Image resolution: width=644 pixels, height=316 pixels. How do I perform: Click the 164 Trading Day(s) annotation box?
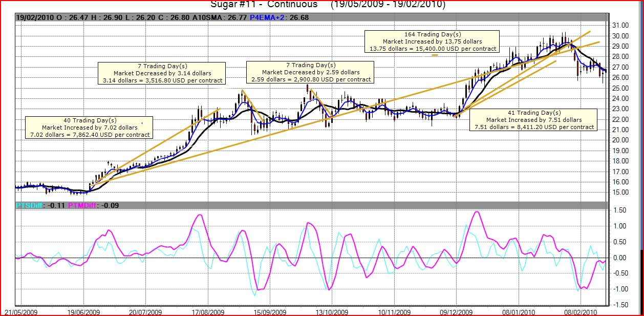click(432, 41)
